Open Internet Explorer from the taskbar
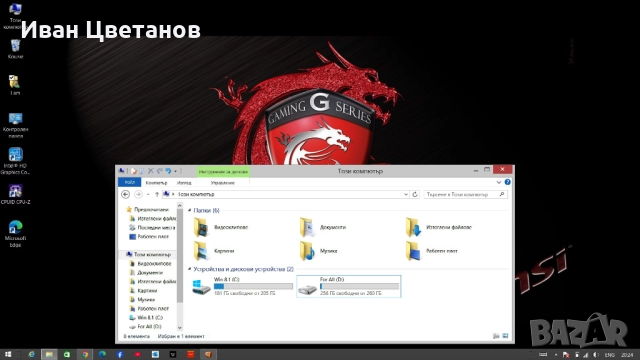This screenshot has height=360, width=640. pyautogui.click(x=31, y=354)
